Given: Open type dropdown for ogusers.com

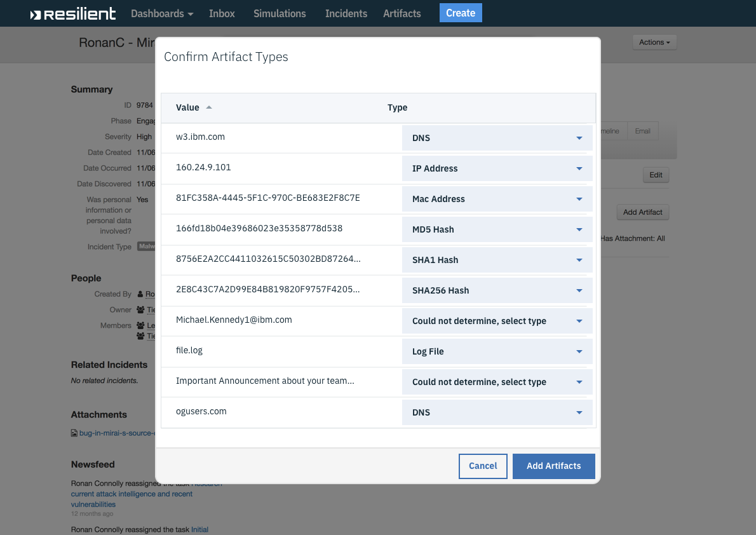Looking at the screenshot, I should point(497,412).
